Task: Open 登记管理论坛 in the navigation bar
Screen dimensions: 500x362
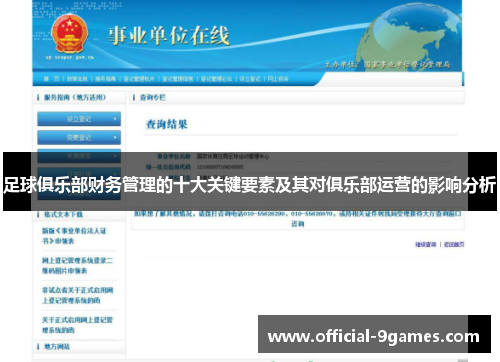Action: click(216, 79)
